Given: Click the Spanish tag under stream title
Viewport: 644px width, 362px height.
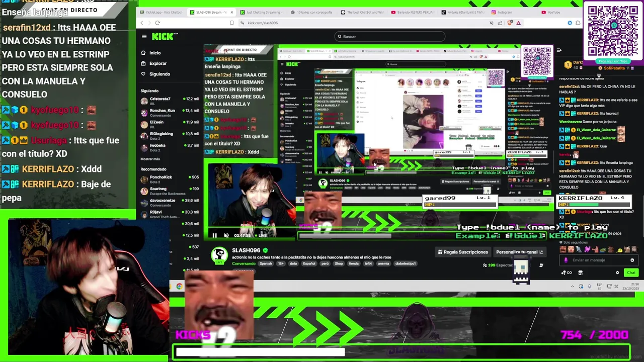Looking at the screenshot, I should coord(266,263).
